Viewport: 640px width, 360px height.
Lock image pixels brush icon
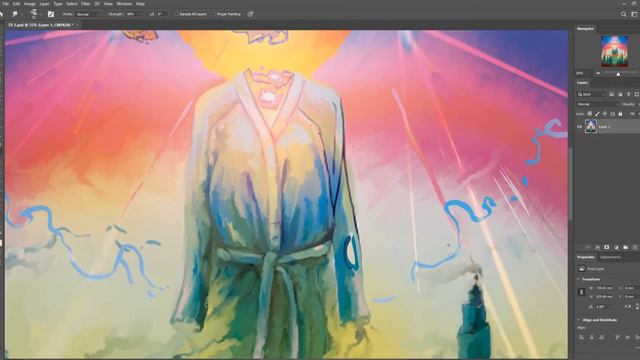coord(597,114)
